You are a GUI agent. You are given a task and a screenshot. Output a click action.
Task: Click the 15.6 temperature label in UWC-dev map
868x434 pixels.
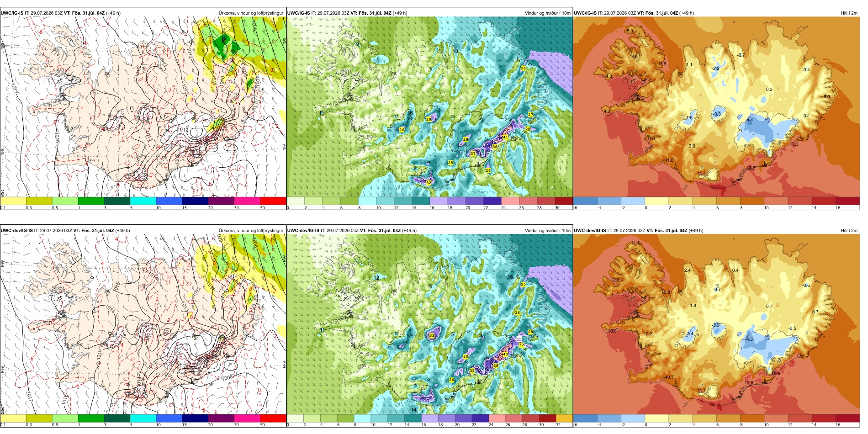click(x=776, y=373)
